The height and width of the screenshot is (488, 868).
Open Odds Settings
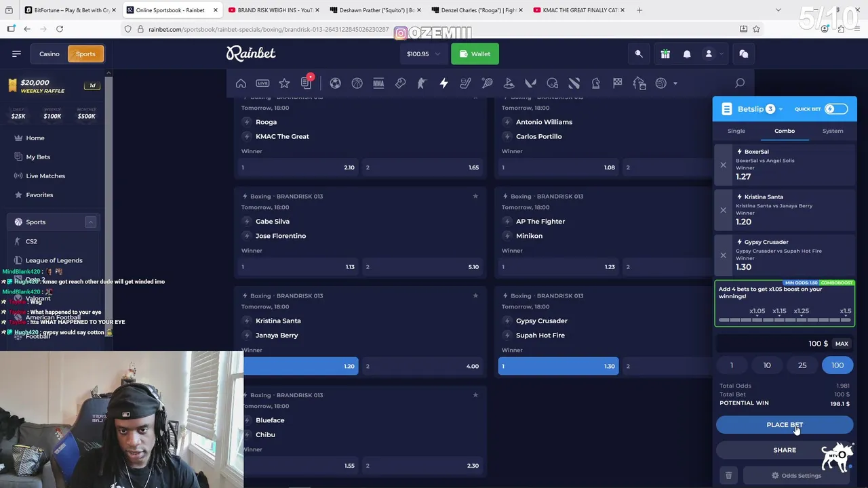tap(796, 475)
